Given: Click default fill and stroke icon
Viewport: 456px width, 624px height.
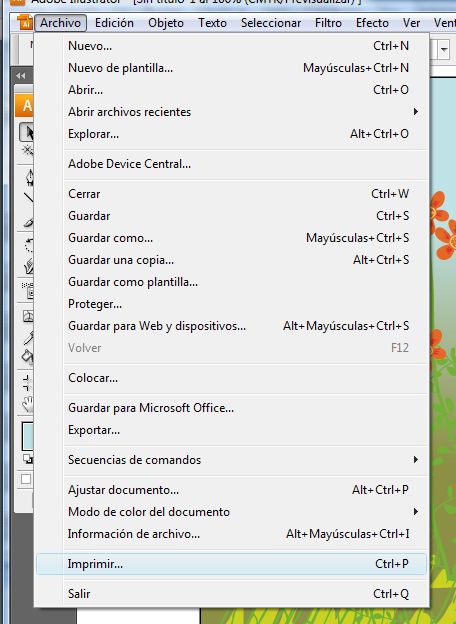Looking at the screenshot, I should click(x=28, y=459).
